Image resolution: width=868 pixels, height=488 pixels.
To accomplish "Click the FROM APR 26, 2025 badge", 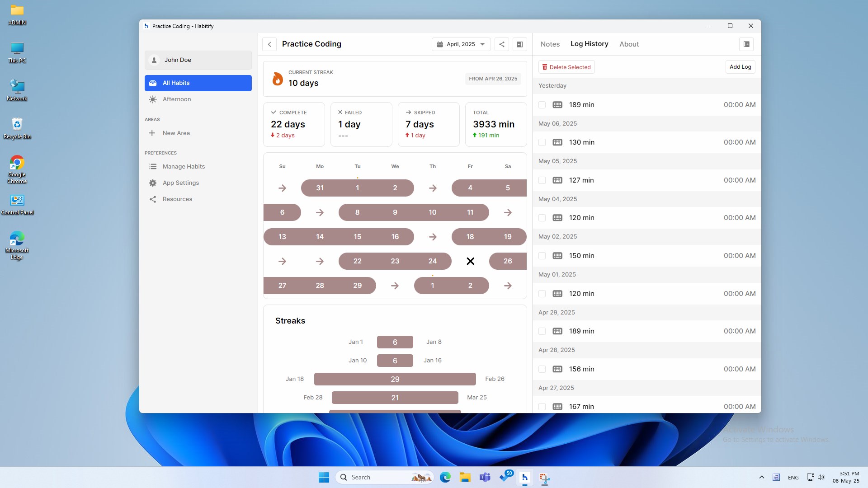I will (x=493, y=79).
